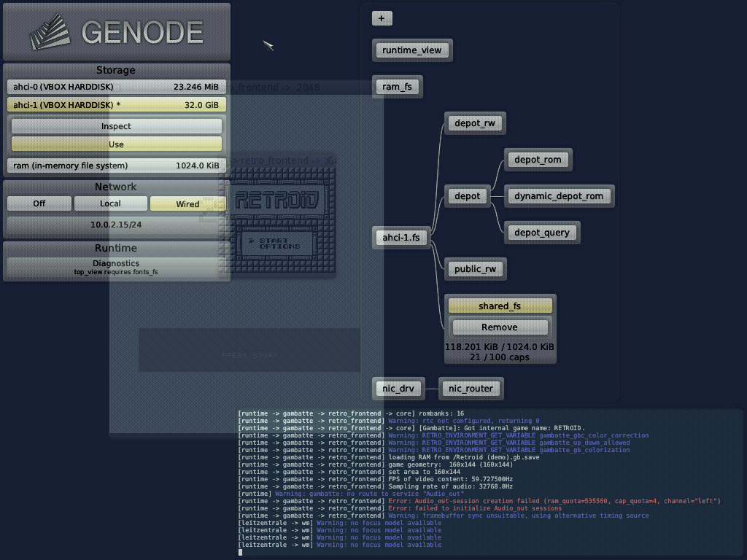Screen dimensions: 747x560
Task: Collapse ahci-1 (VBOX HARDDISK) storage entry
Action: tap(116, 105)
